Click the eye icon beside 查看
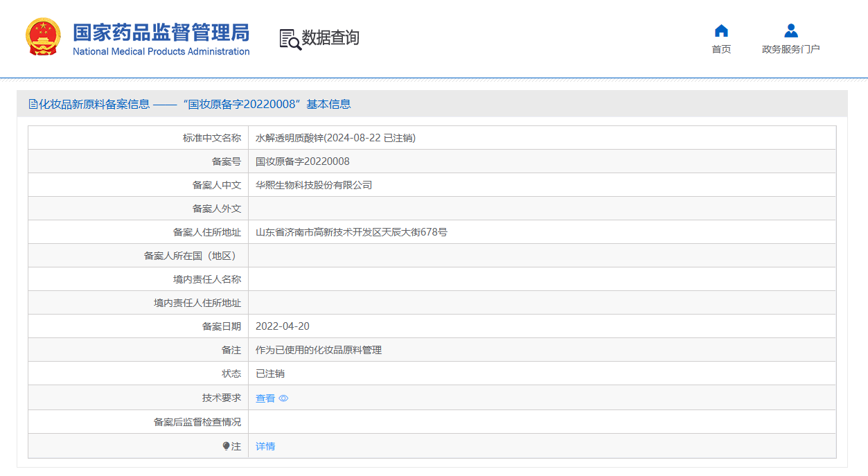Image resolution: width=868 pixels, height=476 pixels. pyautogui.click(x=283, y=398)
